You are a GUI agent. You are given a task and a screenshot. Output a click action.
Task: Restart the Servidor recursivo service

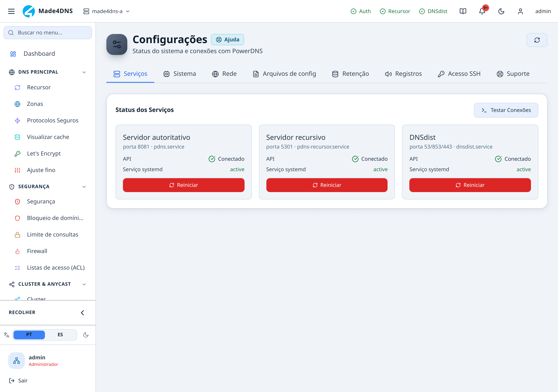pos(327,185)
